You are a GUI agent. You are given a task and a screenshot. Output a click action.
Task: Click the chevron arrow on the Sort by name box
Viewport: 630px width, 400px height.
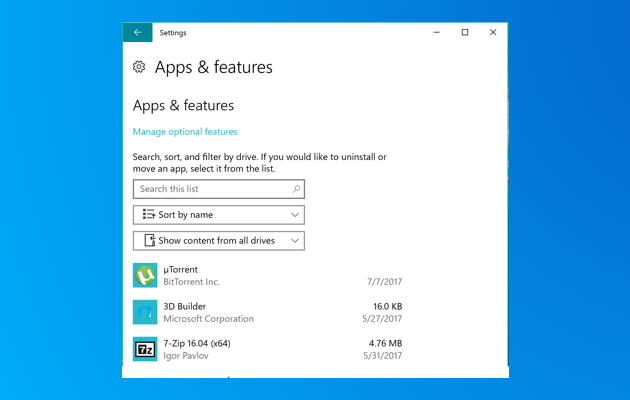coord(295,215)
